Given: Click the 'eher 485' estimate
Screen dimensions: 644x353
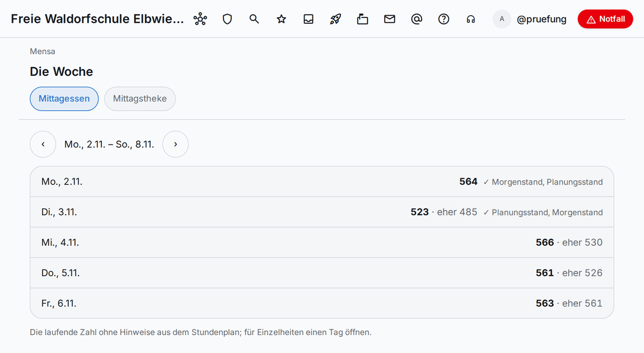Looking at the screenshot, I should (x=457, y=212).
